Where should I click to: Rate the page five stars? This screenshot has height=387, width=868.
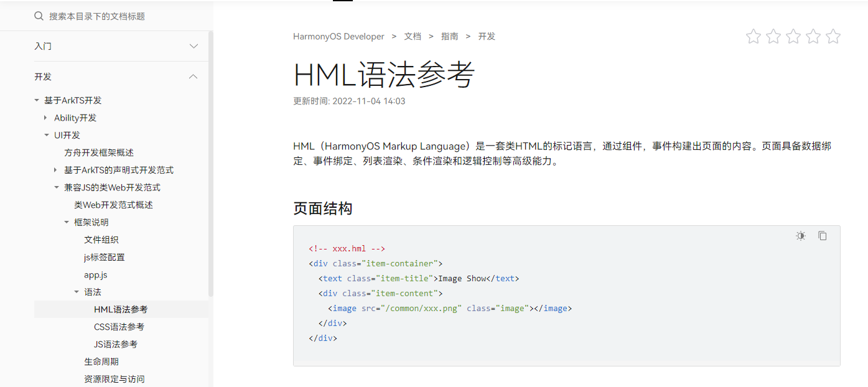click(833, 36)
